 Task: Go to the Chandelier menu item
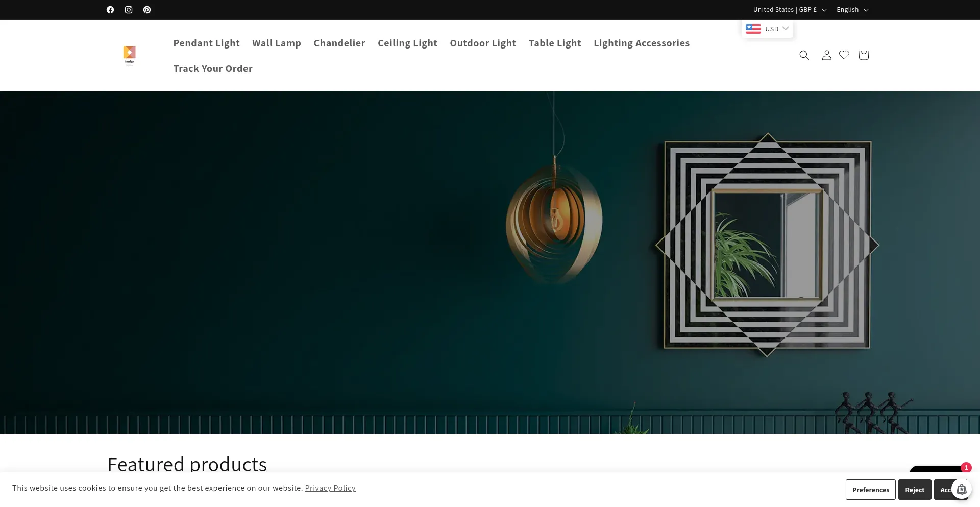(x=339, y=43)
